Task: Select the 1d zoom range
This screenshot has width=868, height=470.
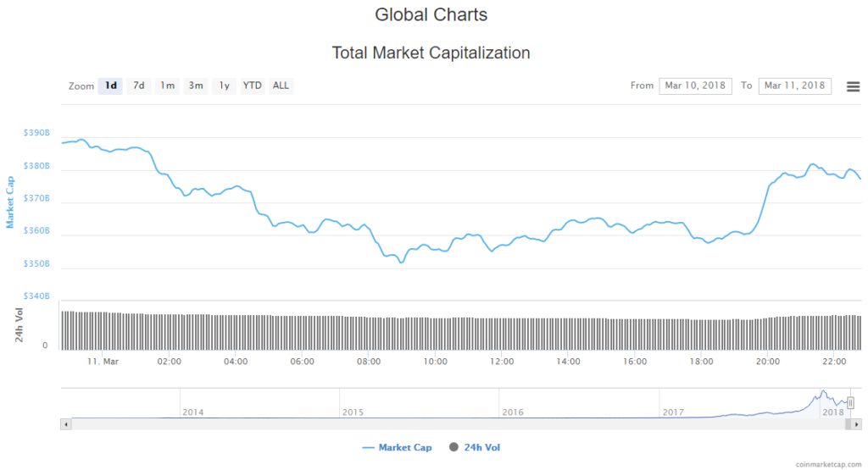Action: pos(110,86)
